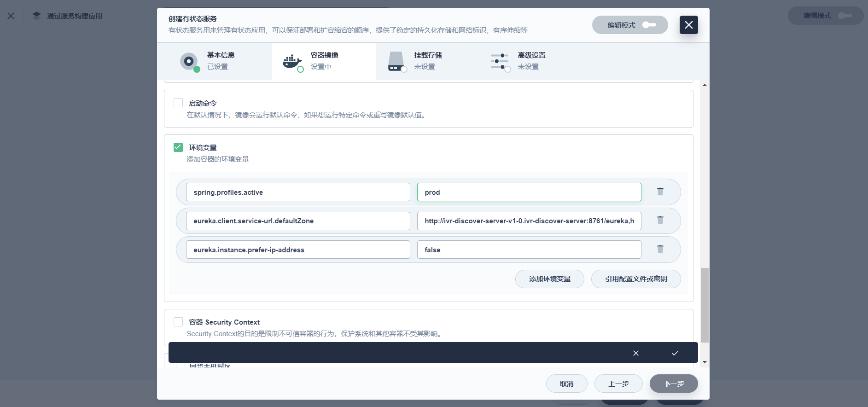Delete the eureka.instance.prefer-ip-address variable row

pyautogui.click(x=660, y=249)
